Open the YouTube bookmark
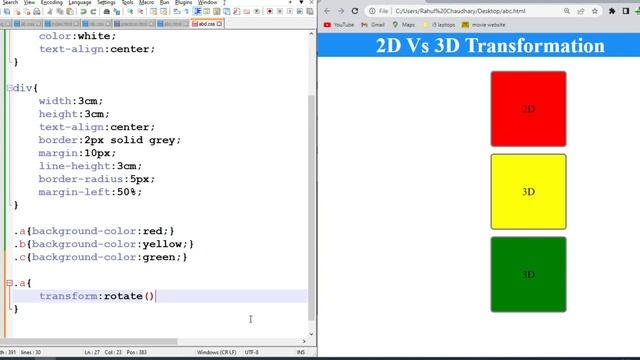This screenshot has width=640, height=360. click(x=339, y=25)
